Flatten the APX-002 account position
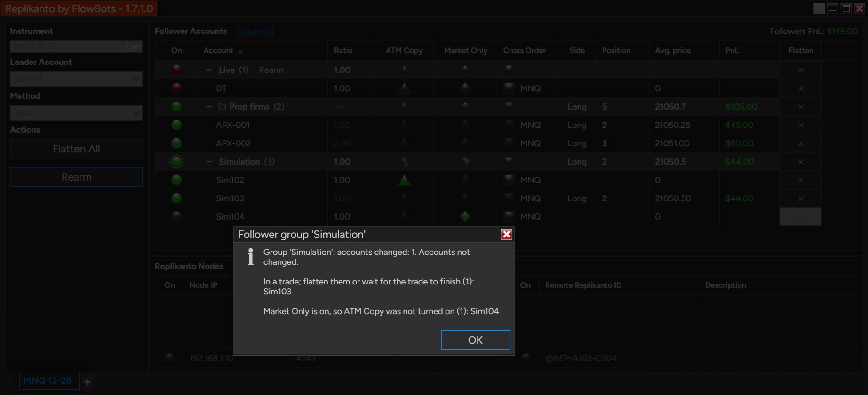 point(801,143)
